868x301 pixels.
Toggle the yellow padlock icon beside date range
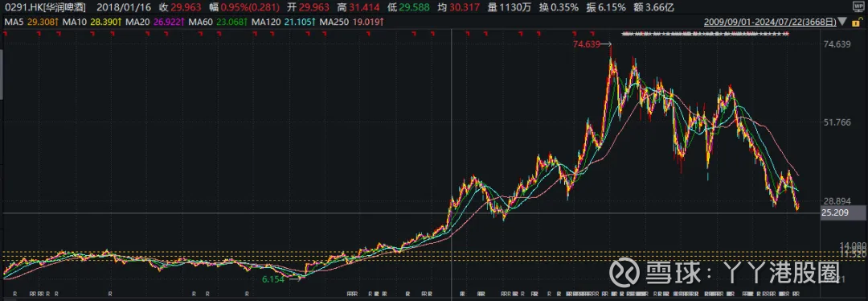point(857,23)
